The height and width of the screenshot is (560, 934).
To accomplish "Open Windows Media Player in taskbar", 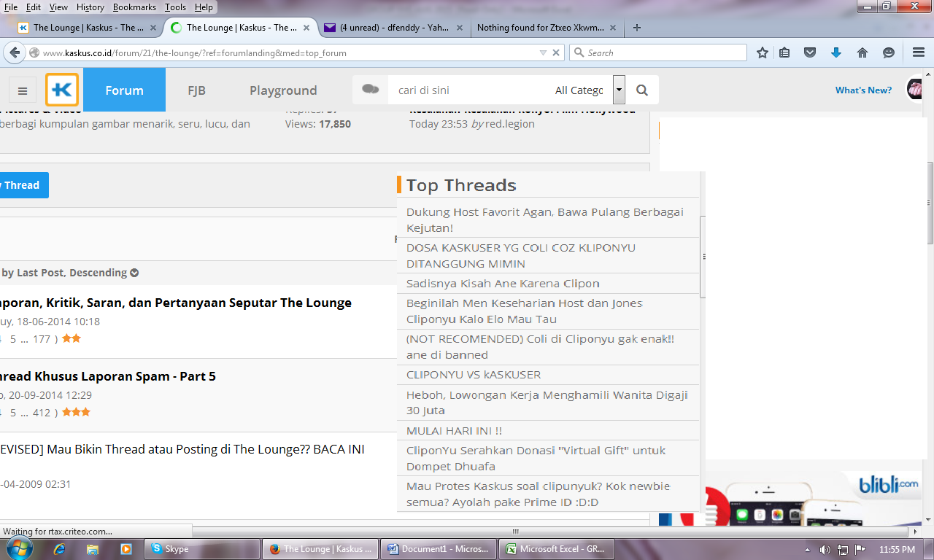I will [126, 549].
